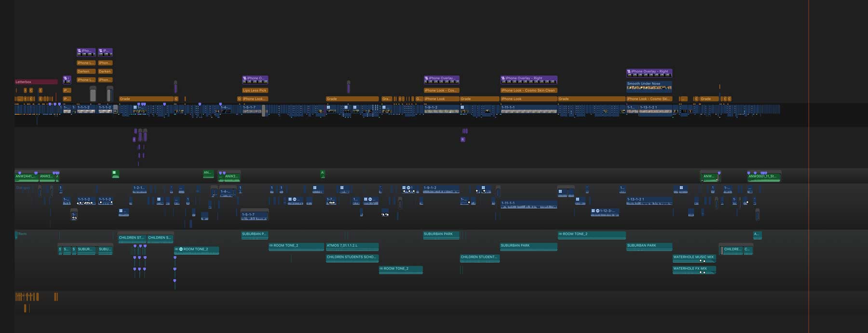Screen dimensions: 868x333
Task: Select the purple iPhone O... clip above Lips Less Pick
Action: tap(255, 79)
